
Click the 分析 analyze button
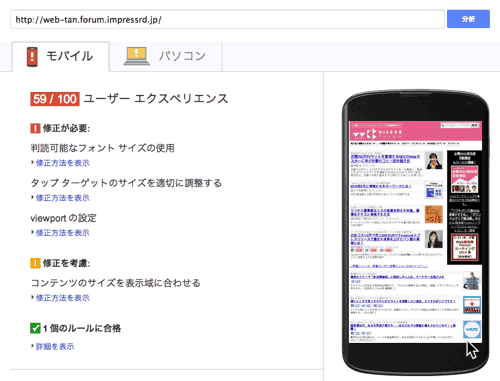click(468, 19)
